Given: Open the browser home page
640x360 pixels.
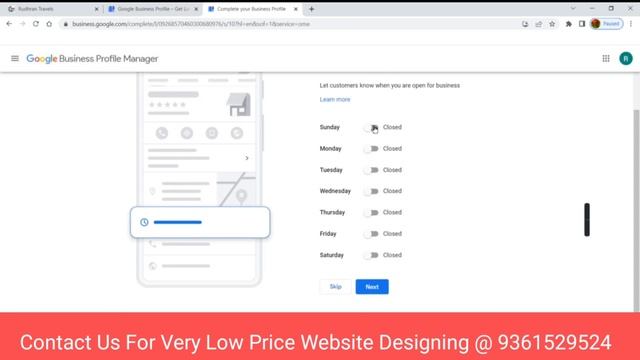Looking at the screenshot, I should pyautogui.click(x=49, y=24).
